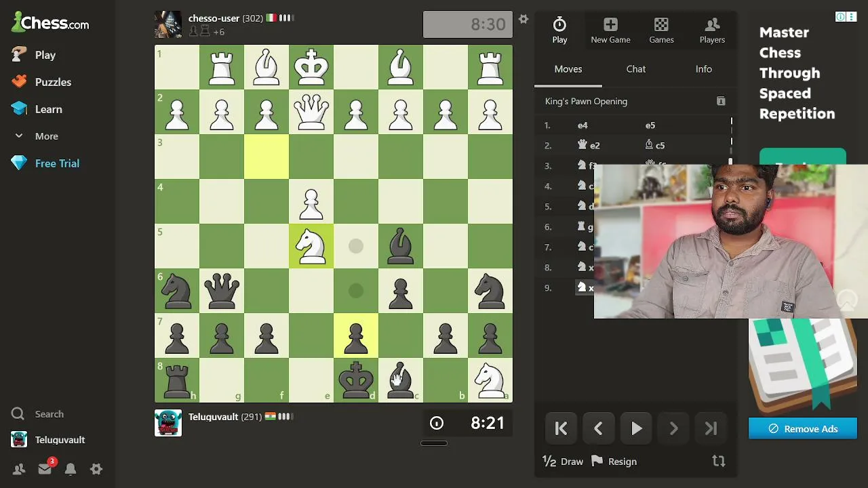
Task: Click the clock icon beside 8:21 timer
Action: tap(437, 424)
